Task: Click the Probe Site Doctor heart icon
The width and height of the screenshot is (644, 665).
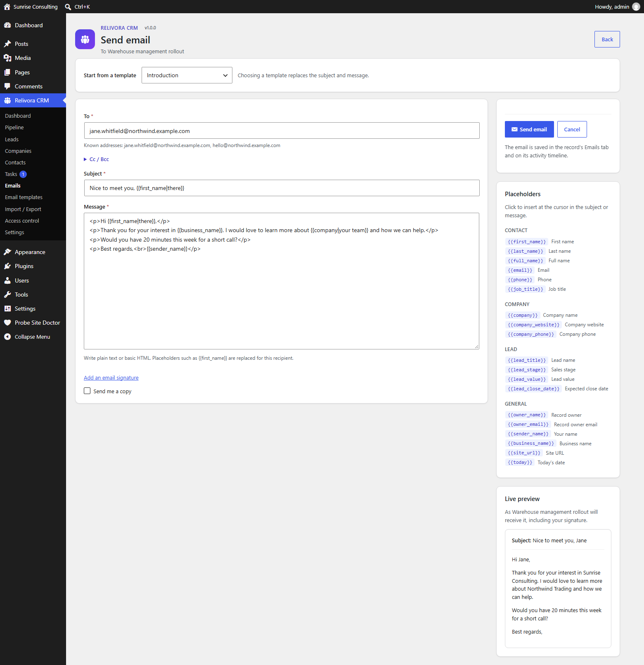Action: [x=7, y=323]
